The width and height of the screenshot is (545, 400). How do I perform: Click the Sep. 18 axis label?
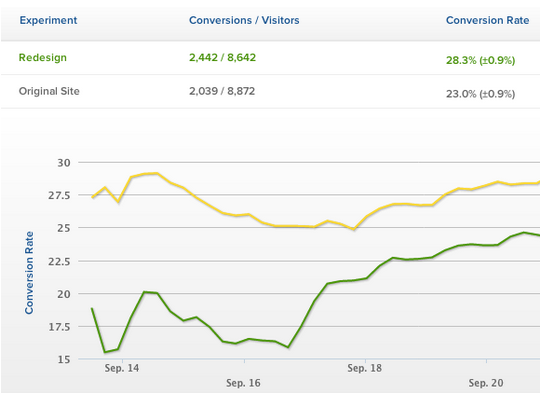tap(364, 368)
